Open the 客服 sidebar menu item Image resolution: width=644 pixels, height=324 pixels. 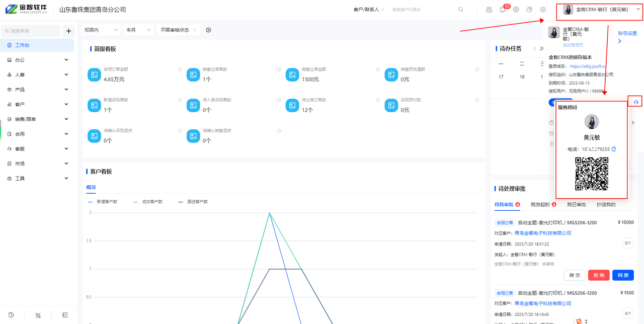(37, 149)
